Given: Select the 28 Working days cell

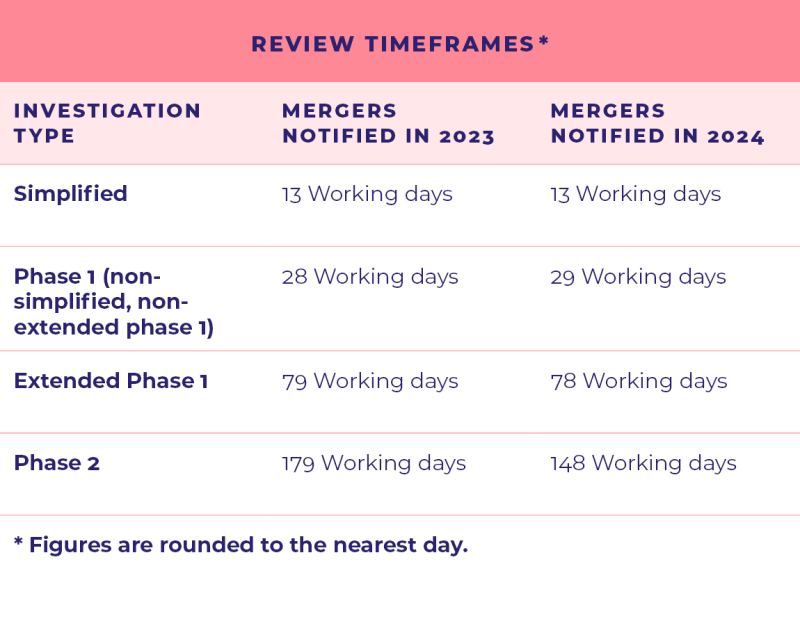Looking at the screenshot, I should [370, 276].
